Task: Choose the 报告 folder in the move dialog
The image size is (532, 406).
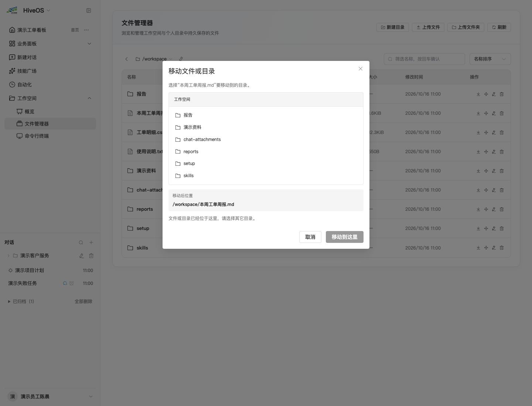Action: [x=266, y=115]
